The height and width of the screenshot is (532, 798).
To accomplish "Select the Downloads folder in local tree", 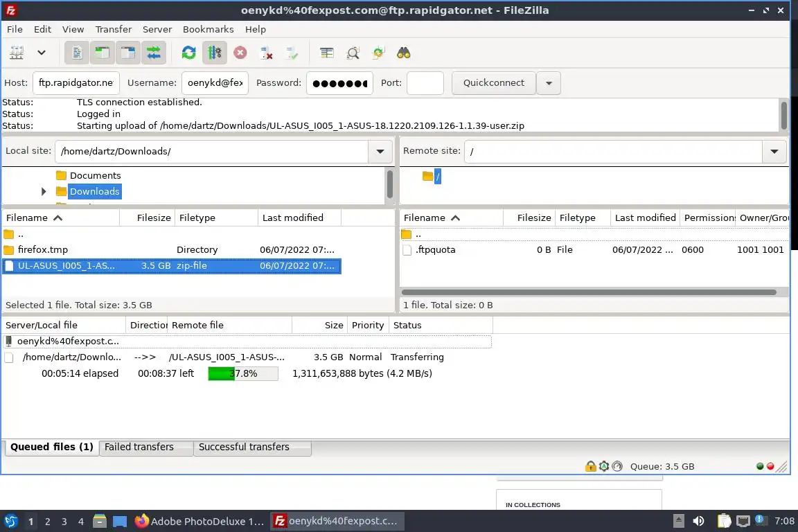I will coord(95,191).
